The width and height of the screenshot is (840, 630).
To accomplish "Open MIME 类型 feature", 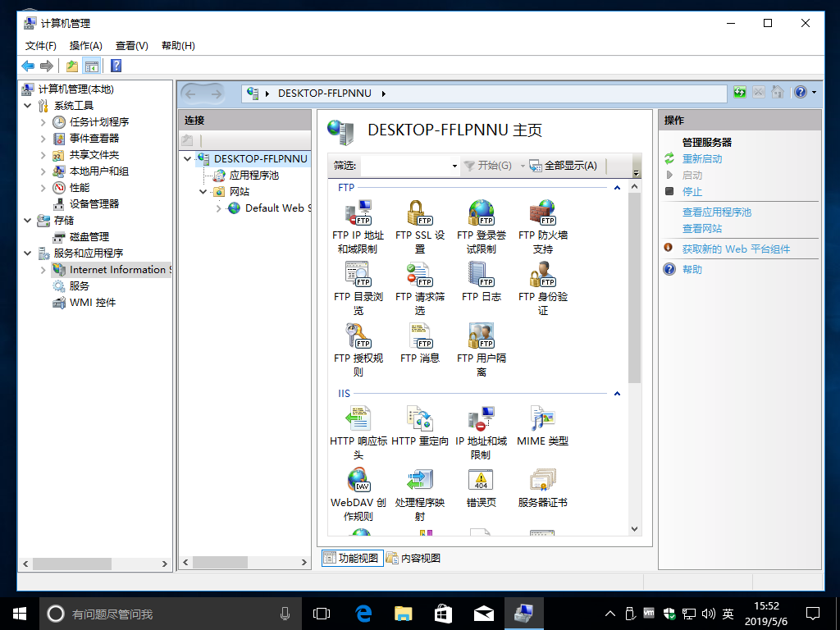I will pyautogui.click(x=543, y=427).
